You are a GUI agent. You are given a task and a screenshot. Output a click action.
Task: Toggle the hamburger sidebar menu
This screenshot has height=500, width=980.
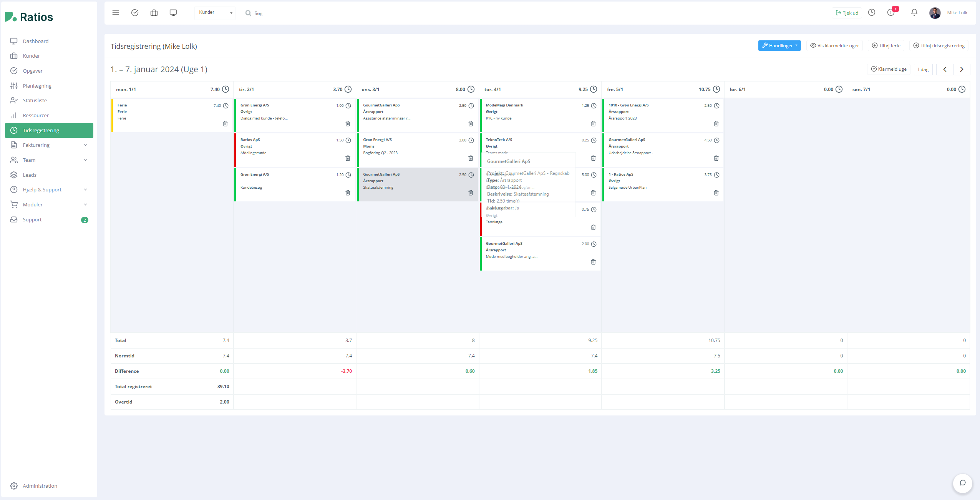(x=116, y=13)
